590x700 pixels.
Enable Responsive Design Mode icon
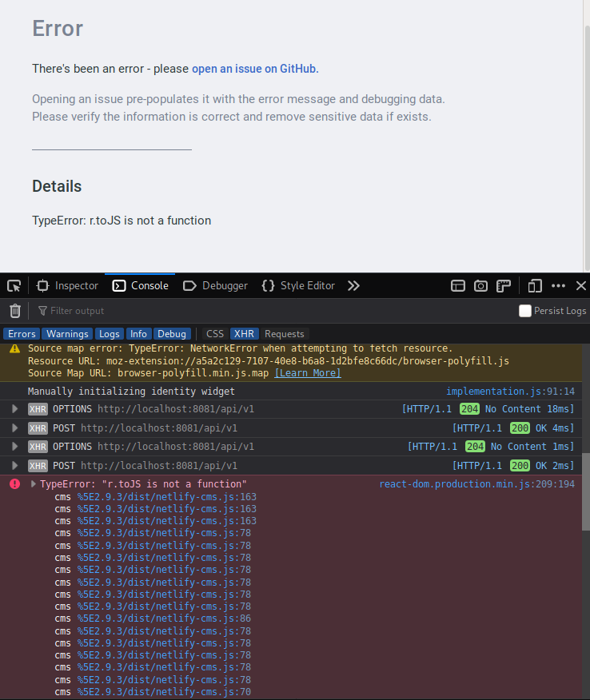[x=535, y=286]
